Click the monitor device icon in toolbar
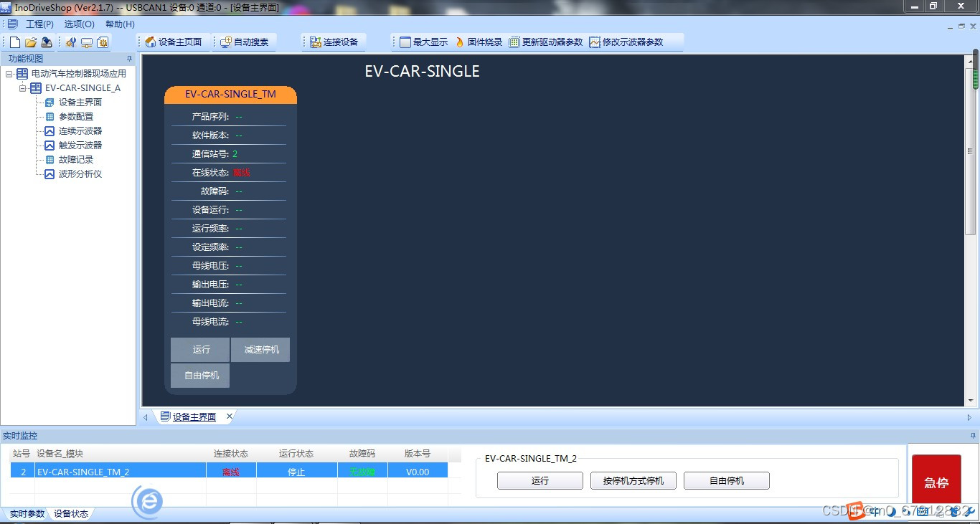Viewport: 980px width, 524px height. coord(86,42)
